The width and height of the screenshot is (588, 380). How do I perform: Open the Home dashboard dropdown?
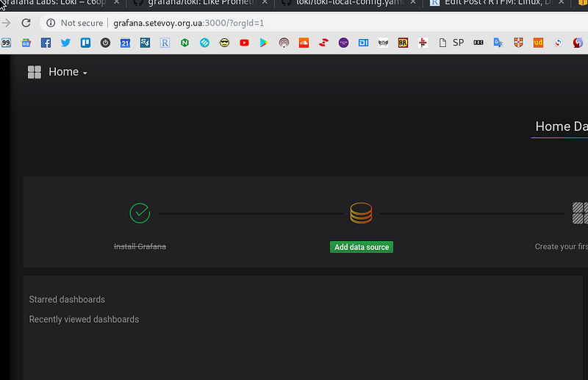(68, 72)
